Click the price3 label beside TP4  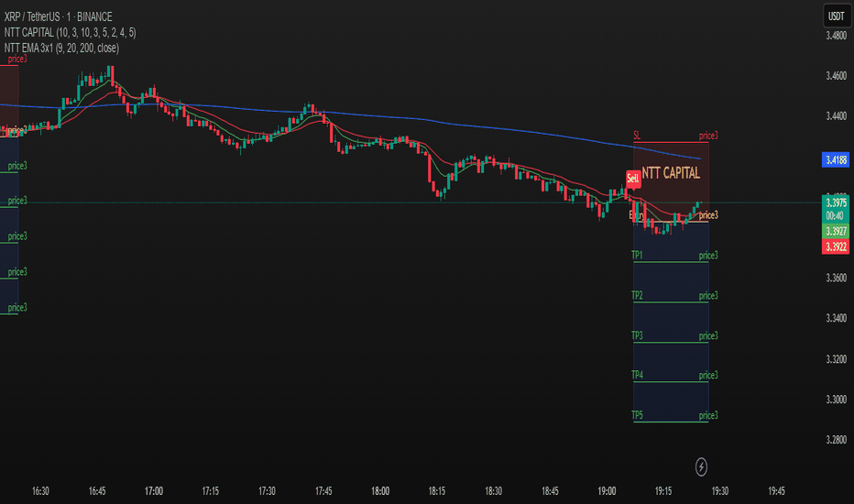pyautogui.click(x=708, y=376)
